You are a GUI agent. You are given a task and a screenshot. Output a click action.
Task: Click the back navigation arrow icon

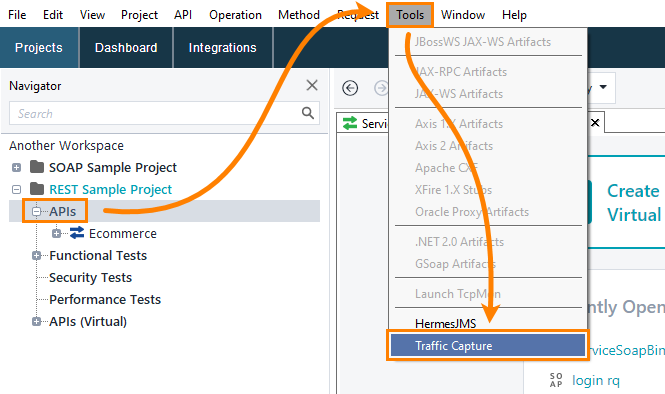(350, 88)
